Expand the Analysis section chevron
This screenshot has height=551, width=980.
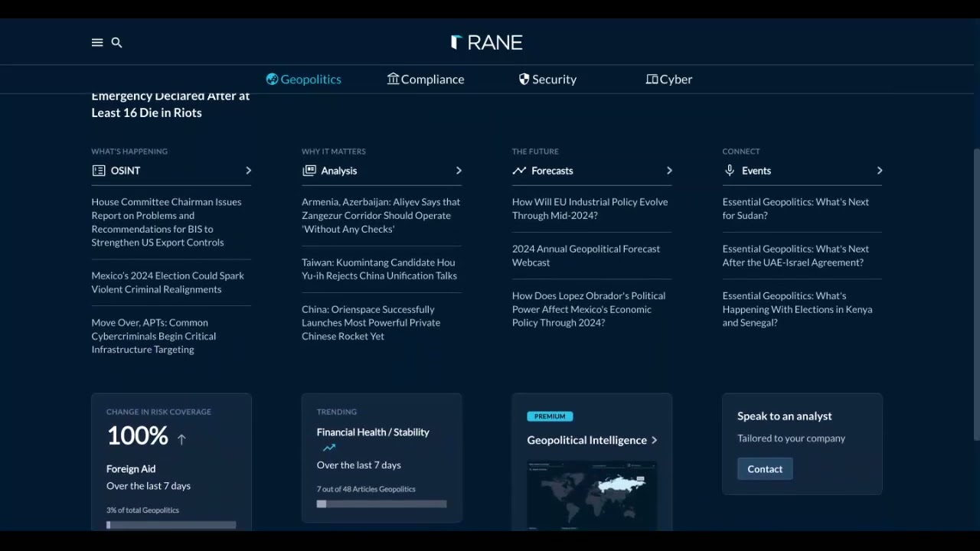coord(459,171)
